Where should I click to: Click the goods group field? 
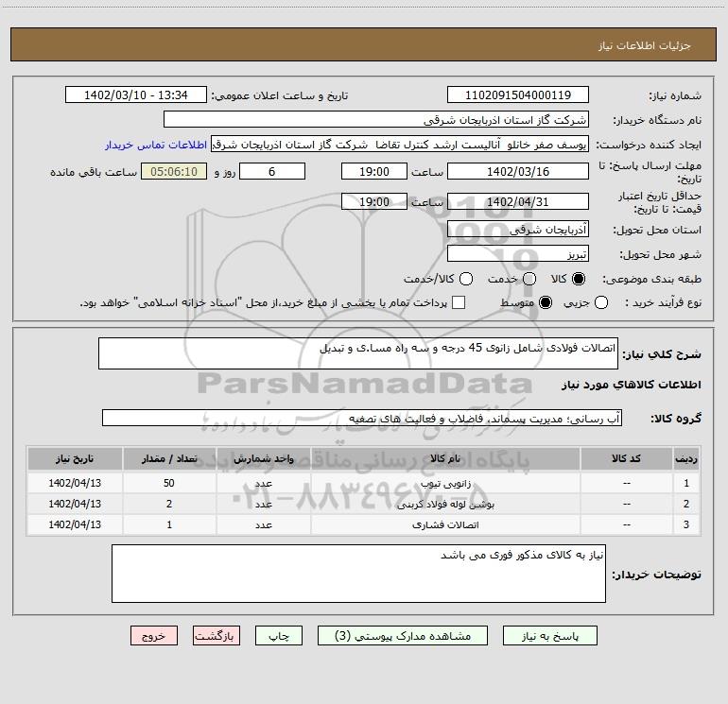tap(362, 418)
